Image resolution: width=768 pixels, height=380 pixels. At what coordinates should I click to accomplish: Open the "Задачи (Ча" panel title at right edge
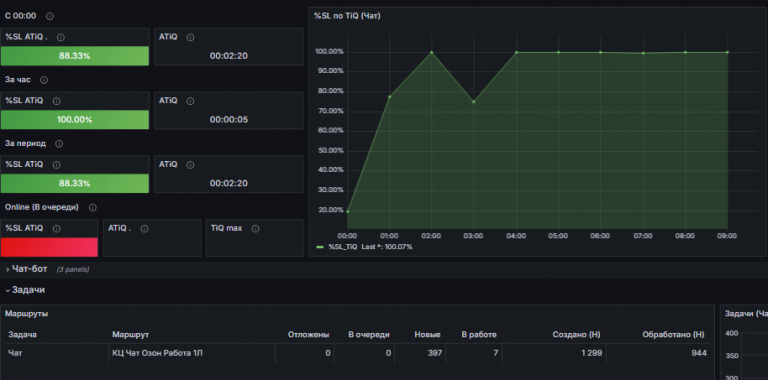coord(745,313)
